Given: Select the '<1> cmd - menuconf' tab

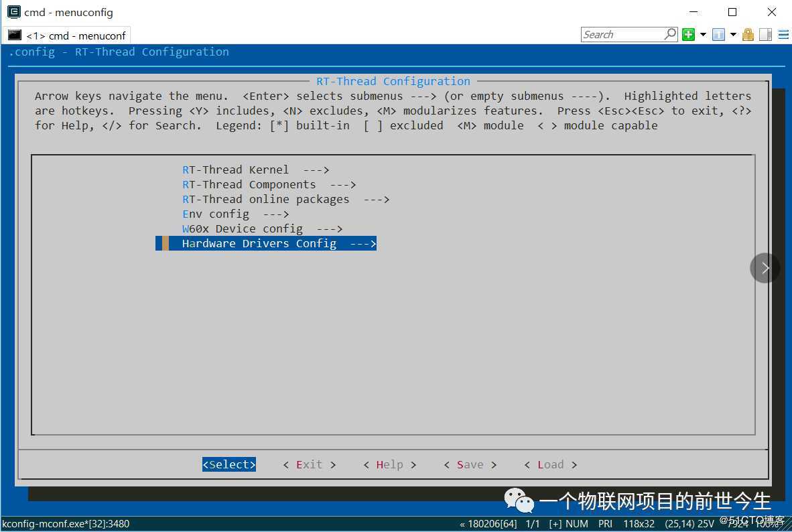Looking at the screenshot, I should [67, 36].
